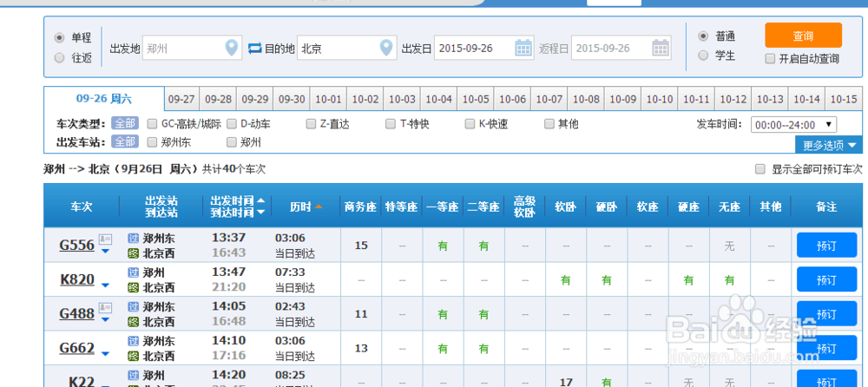
Task: Check the GC-高铁/城际 train type filter
Action: 152,123
